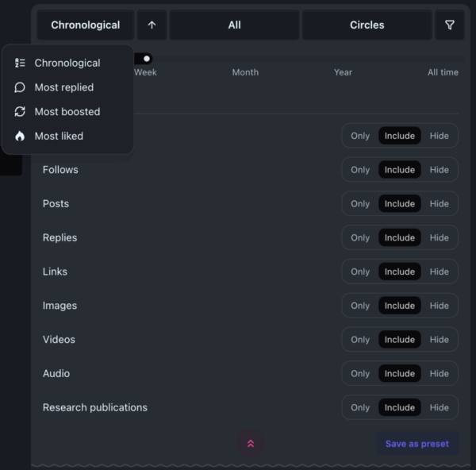This screenshot has width=476, height=470.
Task: Open the Circles dropdown selector
Action: 367,25
